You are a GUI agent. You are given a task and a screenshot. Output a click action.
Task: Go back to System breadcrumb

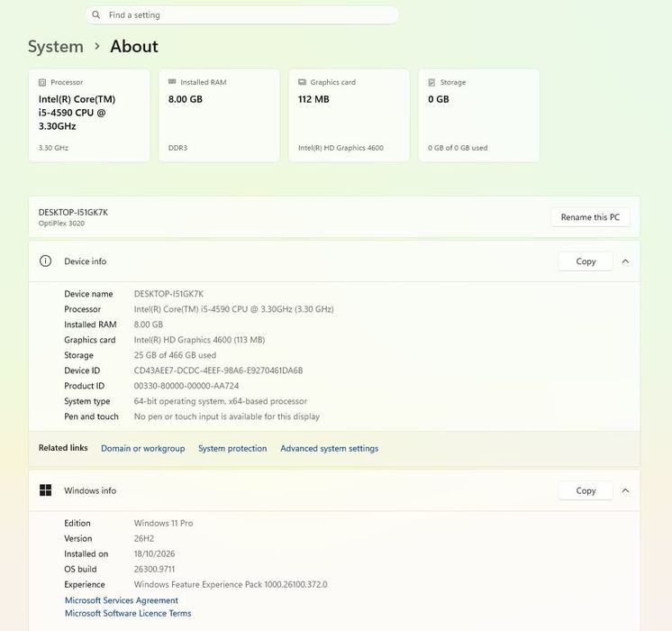click(56, 46)
